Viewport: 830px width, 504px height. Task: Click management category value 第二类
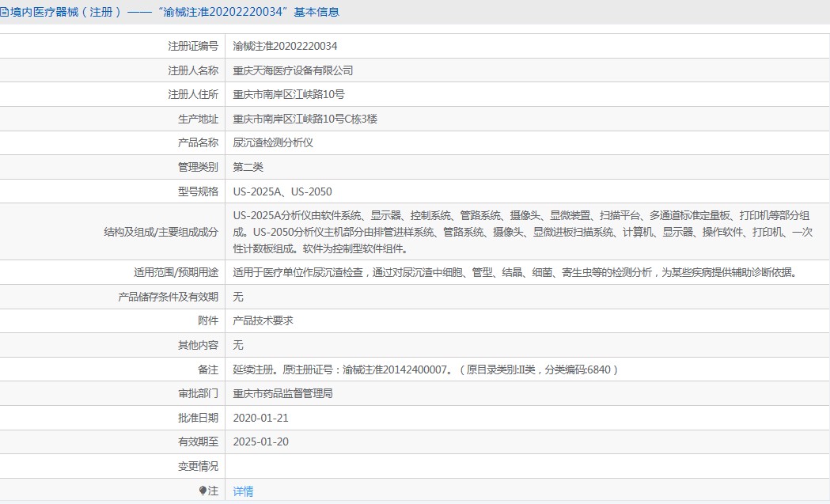tap(248, 167)
